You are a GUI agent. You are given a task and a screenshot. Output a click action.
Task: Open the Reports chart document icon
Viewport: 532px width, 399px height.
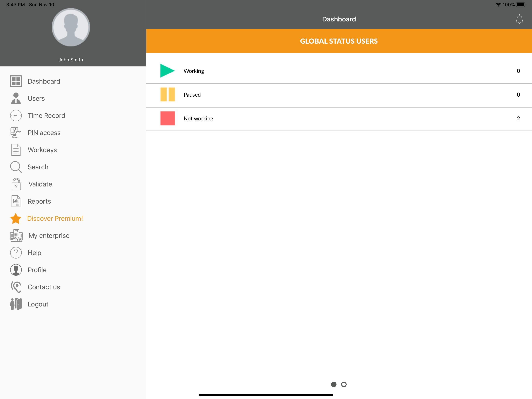[x=16, y=201]
